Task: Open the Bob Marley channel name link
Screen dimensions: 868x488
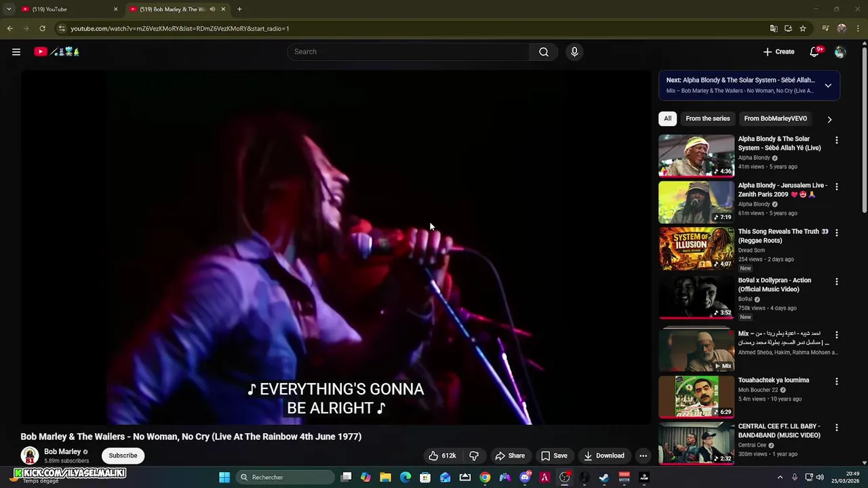Action: click(62, 451)
